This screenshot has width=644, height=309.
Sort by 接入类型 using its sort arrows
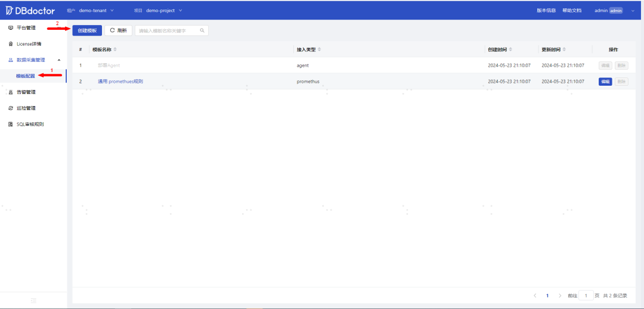click(319, 49)
